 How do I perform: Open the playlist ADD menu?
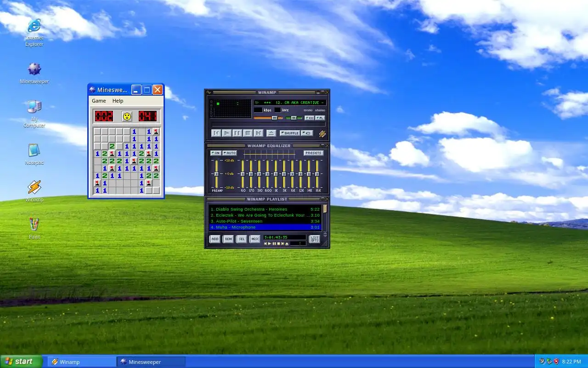pos(215,239)
